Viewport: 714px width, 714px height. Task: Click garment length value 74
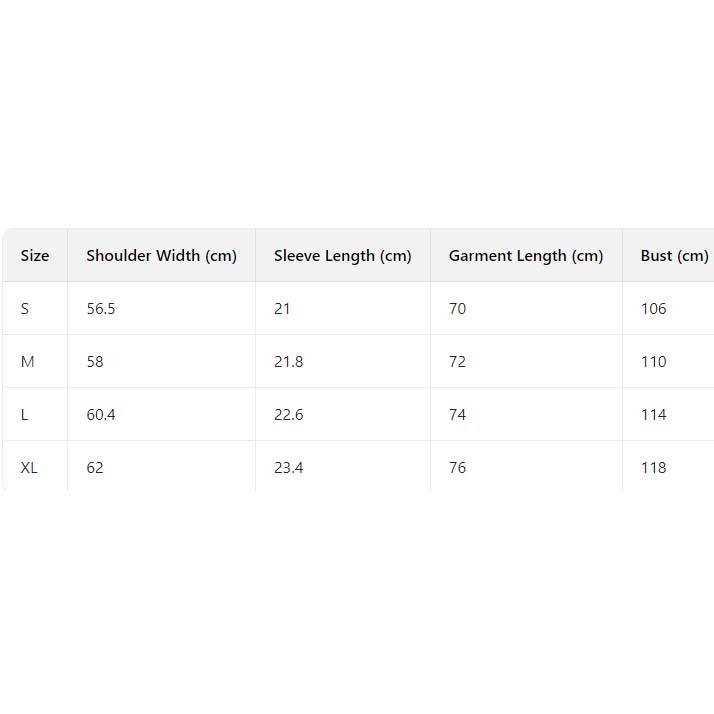[457, 415]
